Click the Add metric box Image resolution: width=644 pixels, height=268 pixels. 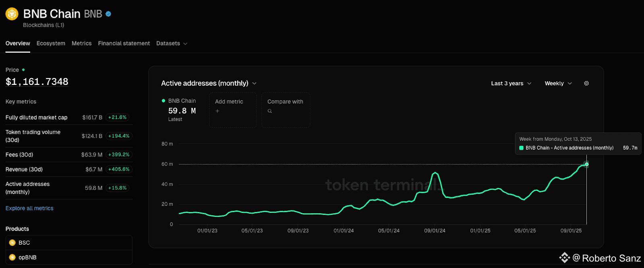[x=233, y=110]
